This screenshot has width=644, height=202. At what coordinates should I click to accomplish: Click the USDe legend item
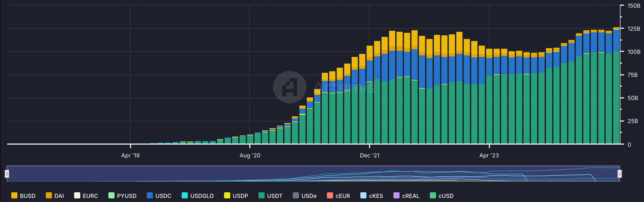pos(305,196)
